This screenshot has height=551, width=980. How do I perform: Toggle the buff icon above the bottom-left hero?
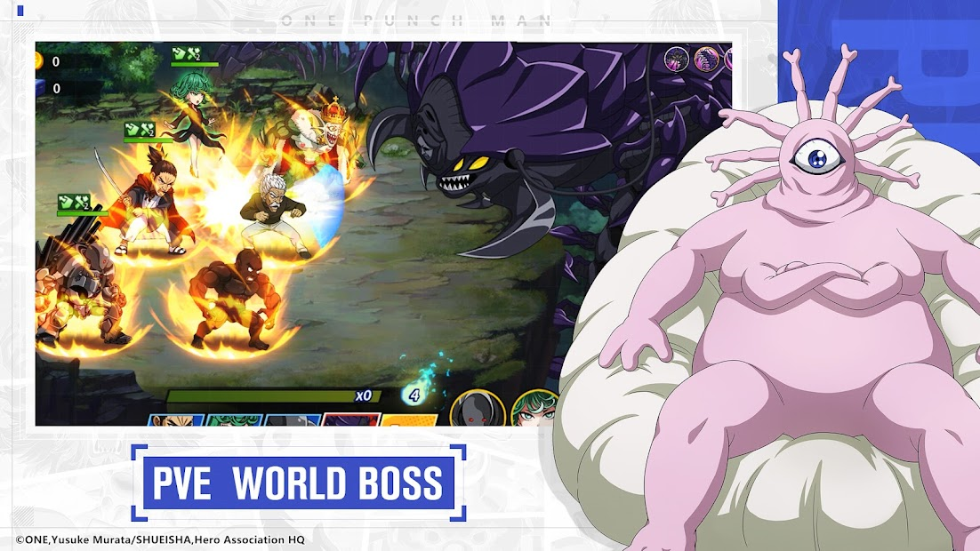coord(74,201)
